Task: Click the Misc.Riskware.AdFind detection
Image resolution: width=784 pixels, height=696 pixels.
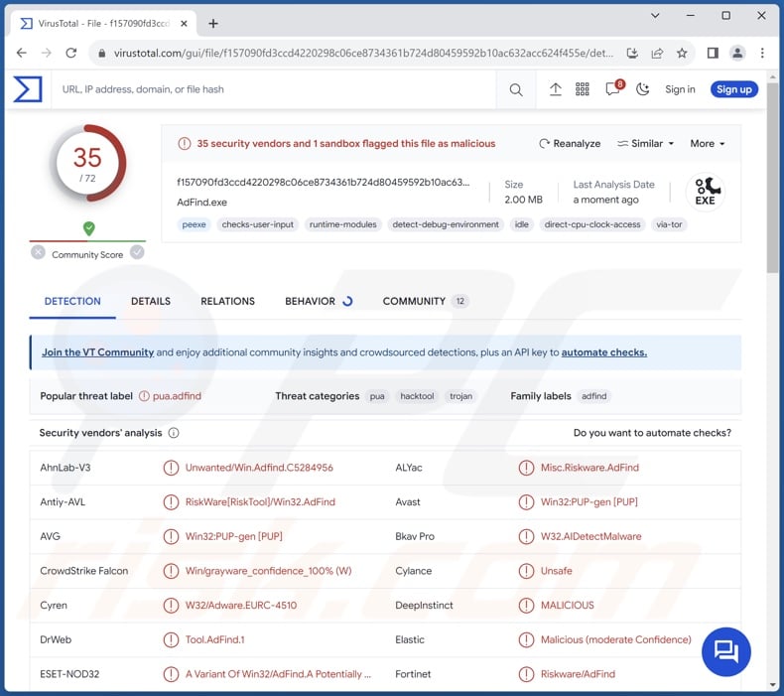Action: [x=589, y=468]
